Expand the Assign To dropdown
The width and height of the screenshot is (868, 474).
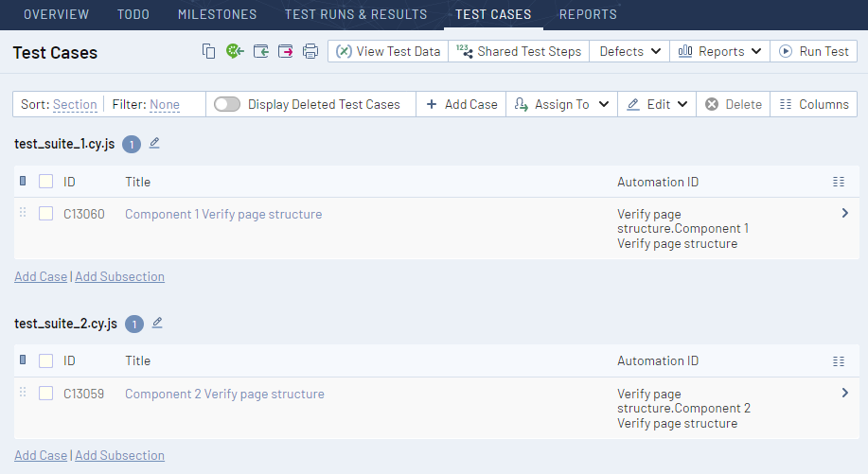pos(561,104)
